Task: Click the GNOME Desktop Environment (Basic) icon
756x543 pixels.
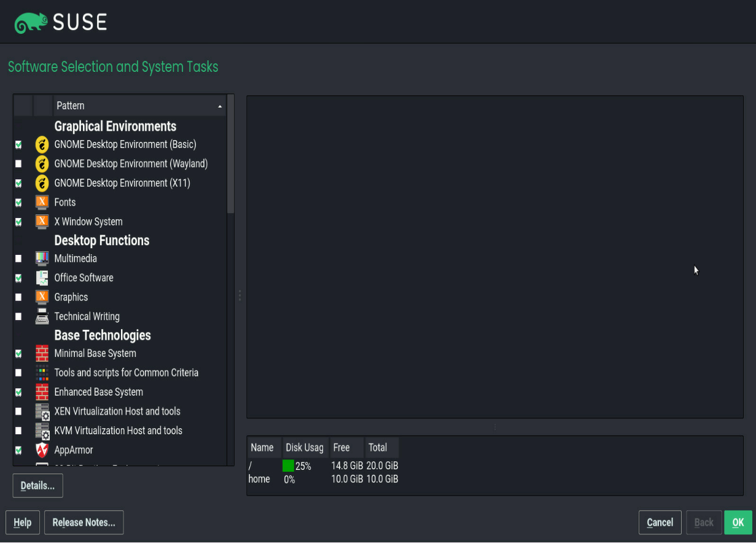Action: pos(42,145)
